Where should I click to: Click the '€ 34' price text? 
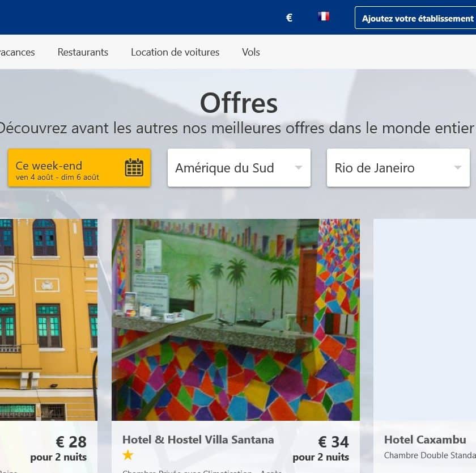333,442
